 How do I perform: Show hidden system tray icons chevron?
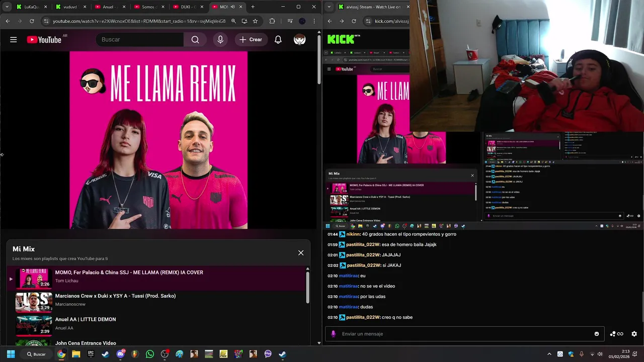(549, 354)
